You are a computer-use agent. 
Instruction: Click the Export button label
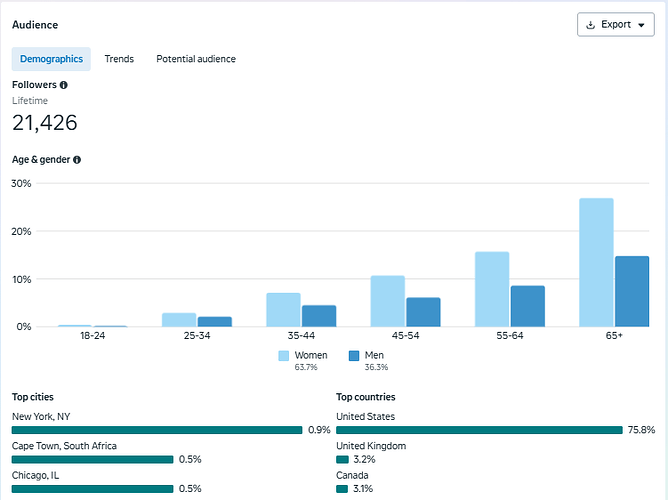tap(616, 25)
